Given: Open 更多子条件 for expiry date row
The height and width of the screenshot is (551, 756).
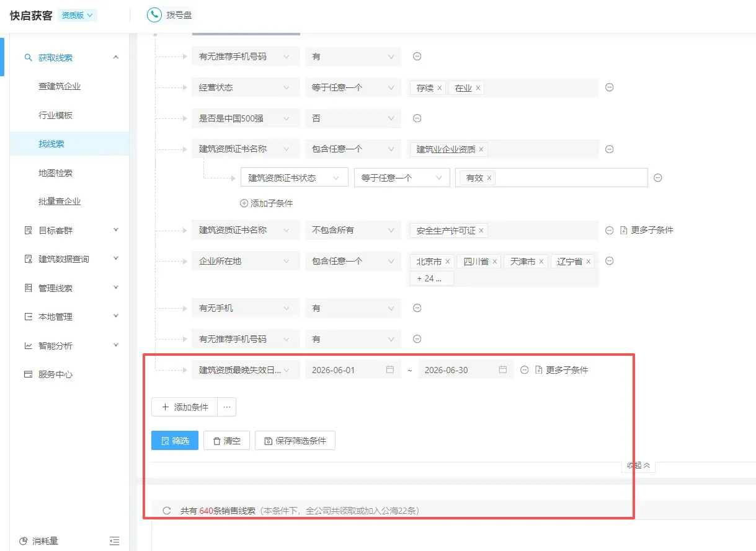Looking at the screenshot, I should 562,370.
